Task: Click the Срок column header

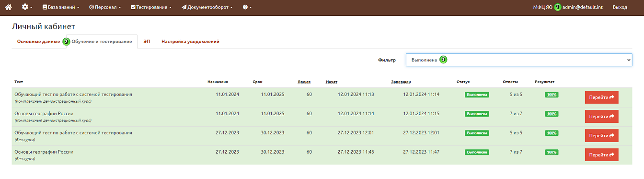Action: 258,82
